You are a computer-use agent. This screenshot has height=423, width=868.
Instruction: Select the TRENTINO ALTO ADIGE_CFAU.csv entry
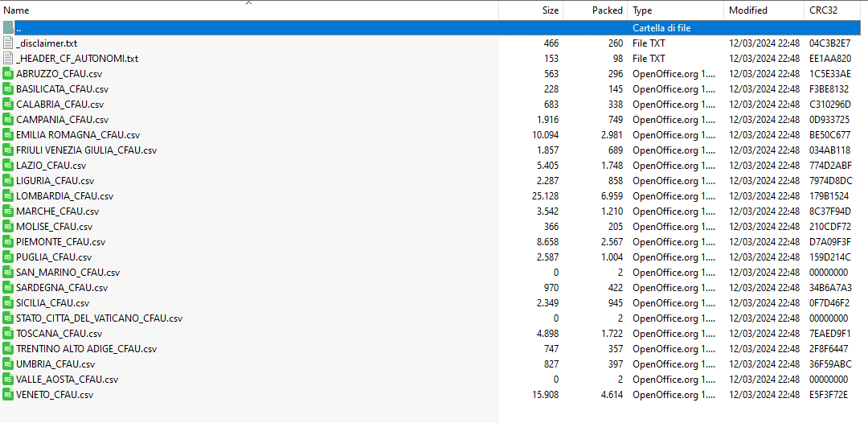86,349
